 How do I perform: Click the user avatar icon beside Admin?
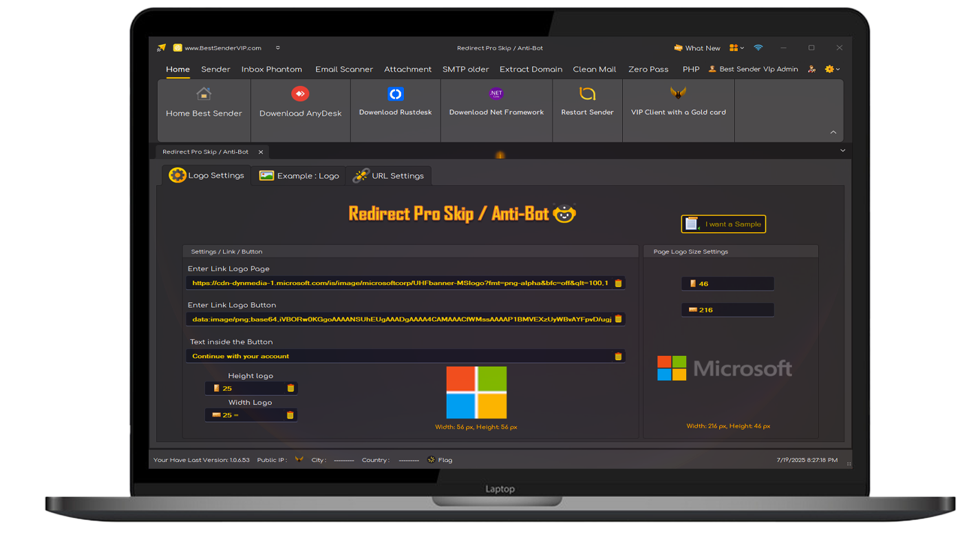click(812, 69)
